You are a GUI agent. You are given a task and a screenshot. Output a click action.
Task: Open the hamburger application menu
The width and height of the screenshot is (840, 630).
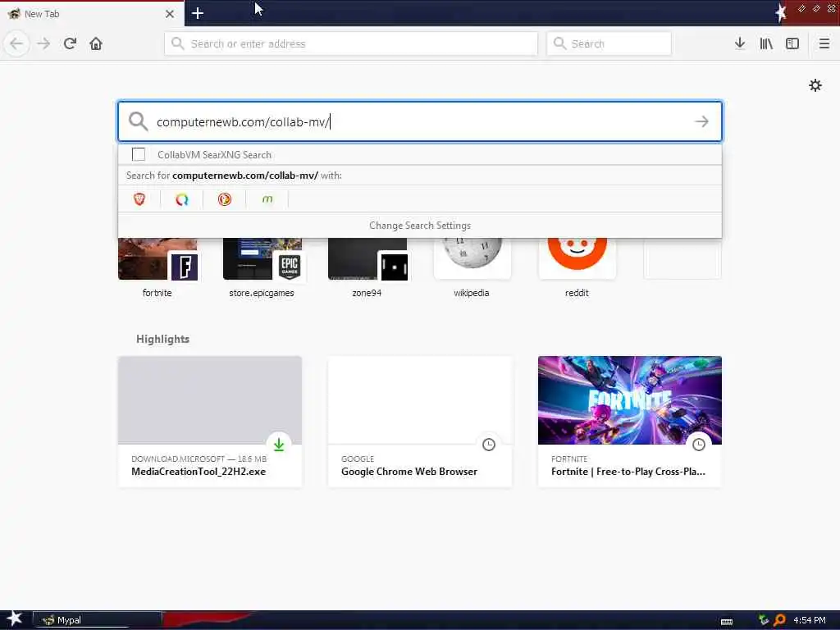[824, 43]
